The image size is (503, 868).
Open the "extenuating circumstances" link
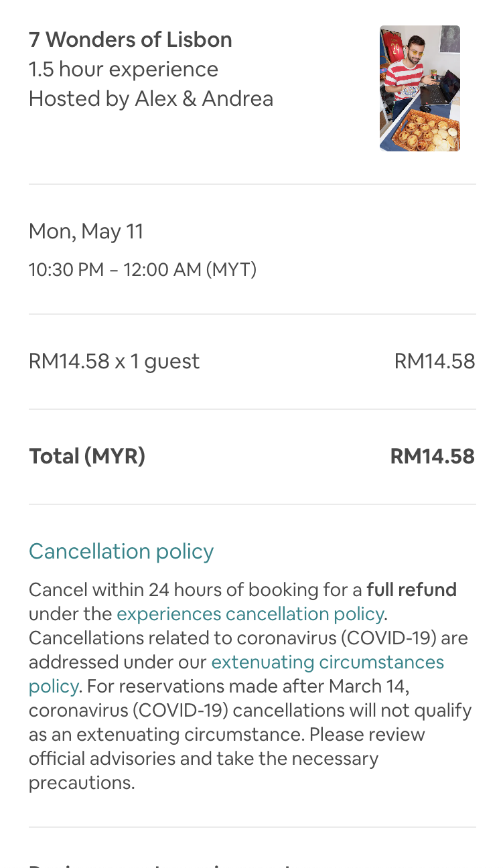click(328, 662)
